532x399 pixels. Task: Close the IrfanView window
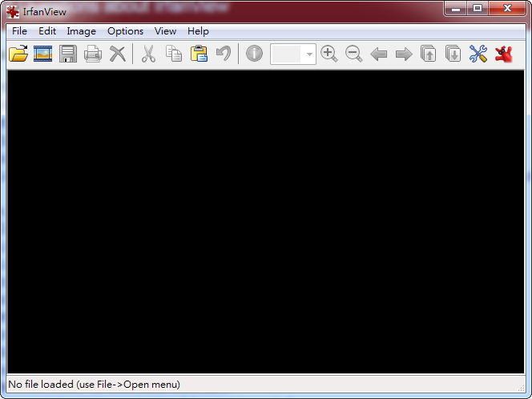(507, 8)
